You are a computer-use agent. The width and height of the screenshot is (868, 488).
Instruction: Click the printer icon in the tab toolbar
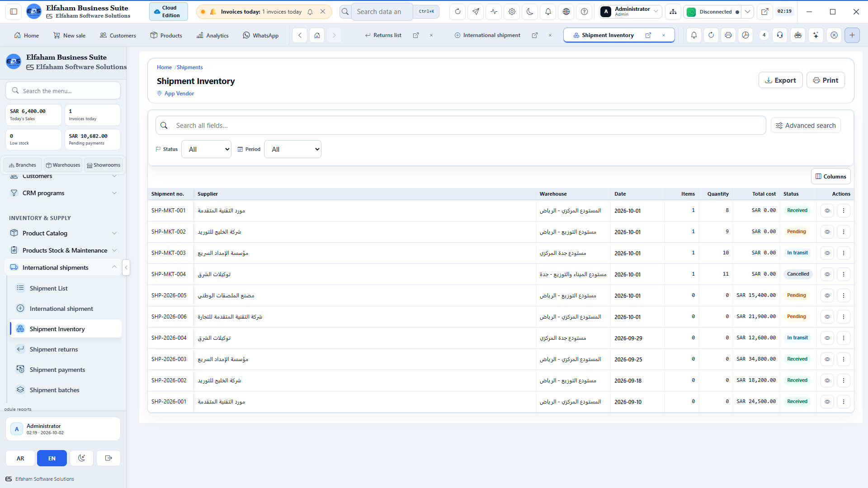click(x=728, y=35)
